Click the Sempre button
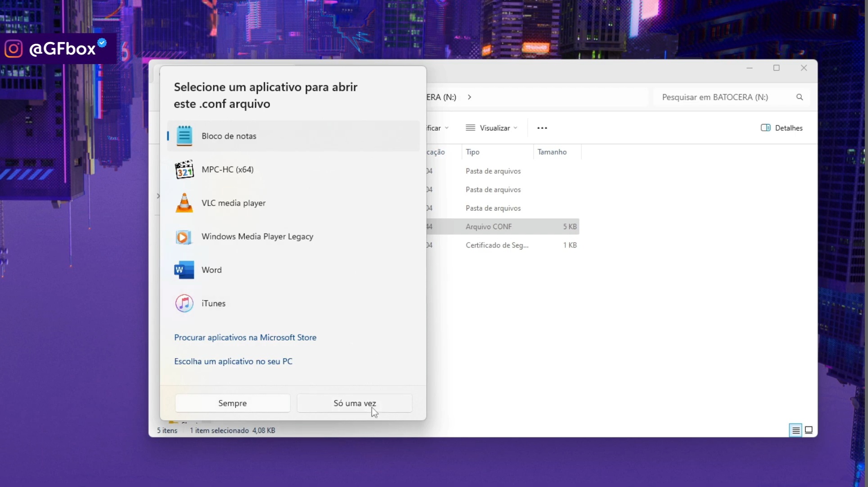Viewport: 868px width, 487px height. coord(233,403)
